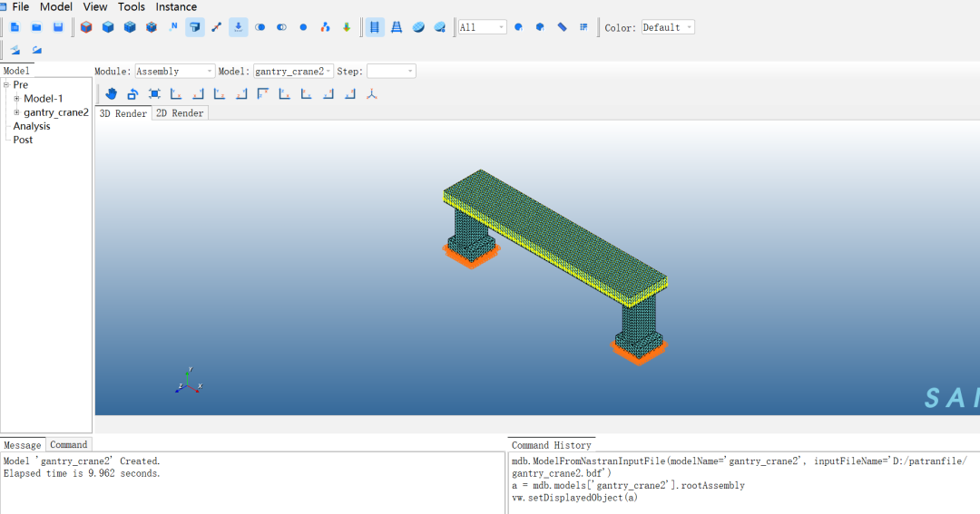This screenshot has width=980, height=514.
Task: Click the second icon in second toolbar row
Action: [37, 50]
